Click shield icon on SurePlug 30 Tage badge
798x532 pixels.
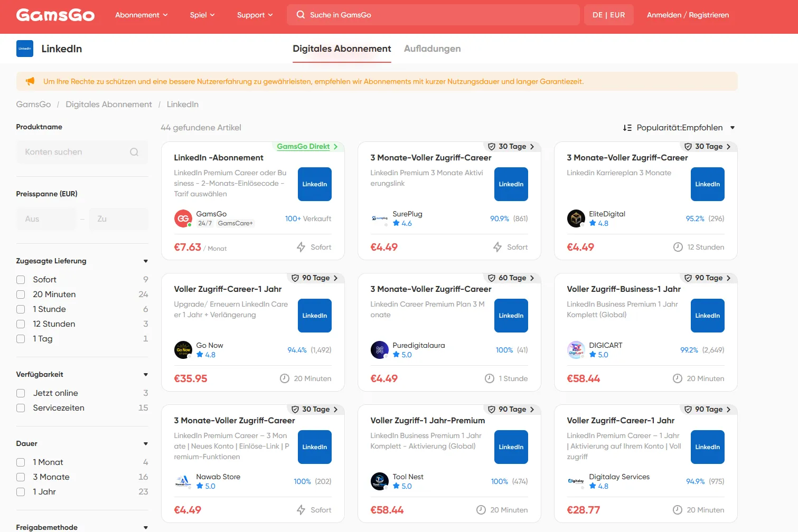pyautogui.click(x=492, y=147)
